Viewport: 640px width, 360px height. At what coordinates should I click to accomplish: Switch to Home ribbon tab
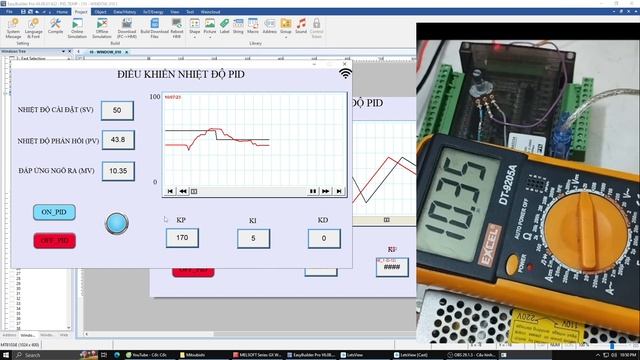62,12
